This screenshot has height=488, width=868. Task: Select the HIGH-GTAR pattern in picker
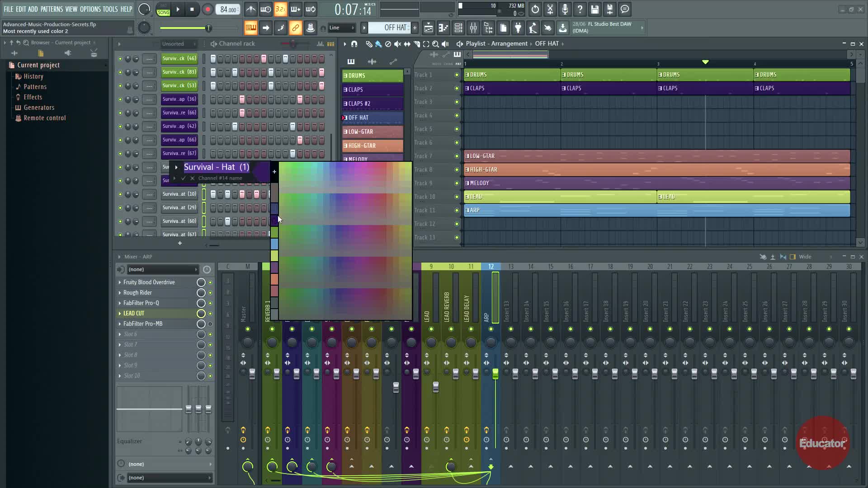tap(372, 145)
